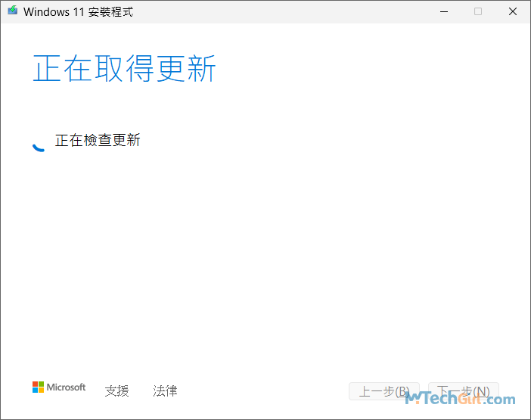Click the blue square of Microsoft logo
Viewport: 531px width, 420px height.
click(x=35, y=390)
